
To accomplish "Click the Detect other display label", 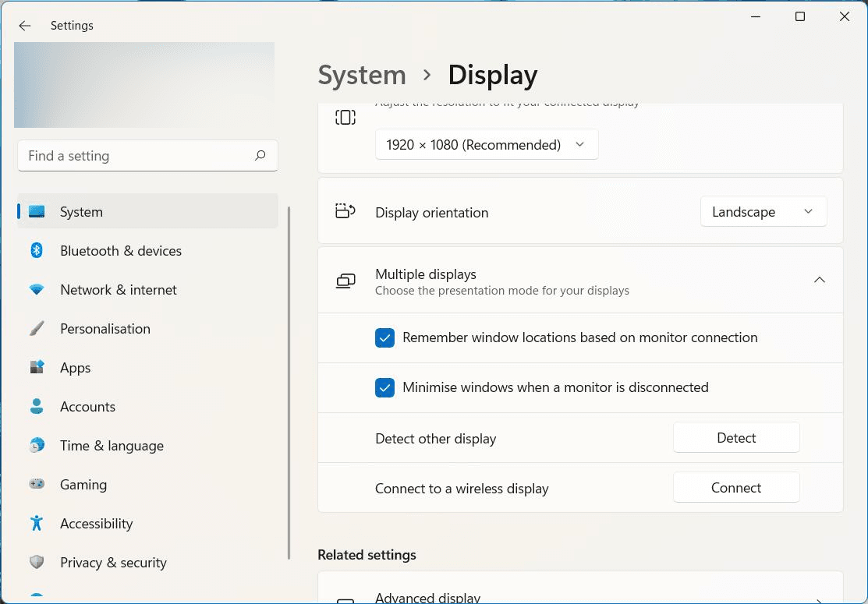I will click(x=436, y=439).
